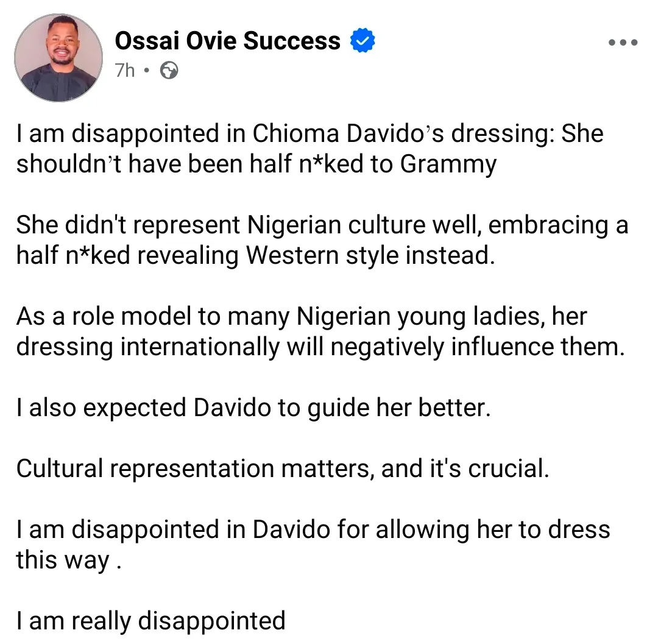Click the line "dressing internationally will negatively influence"
The width and height of the screenshot is (658, 644).
(x=320, y=347)
